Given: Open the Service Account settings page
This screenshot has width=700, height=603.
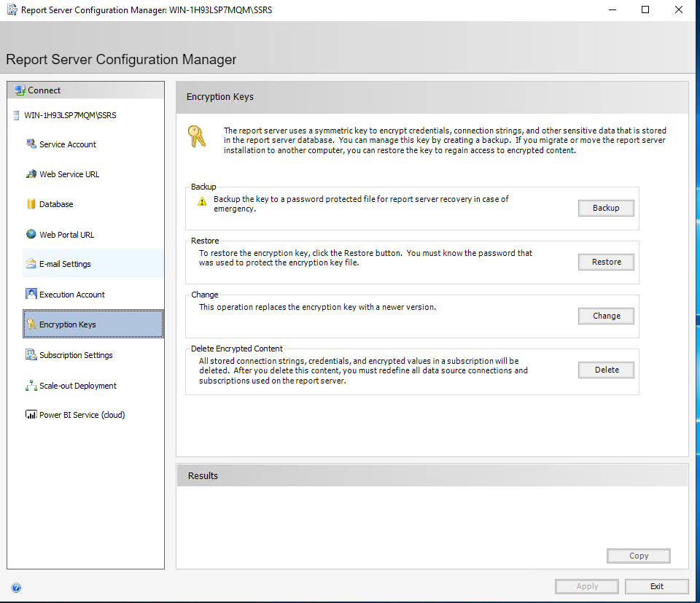Looking at the screenshot, I should [x=66, y=144].
